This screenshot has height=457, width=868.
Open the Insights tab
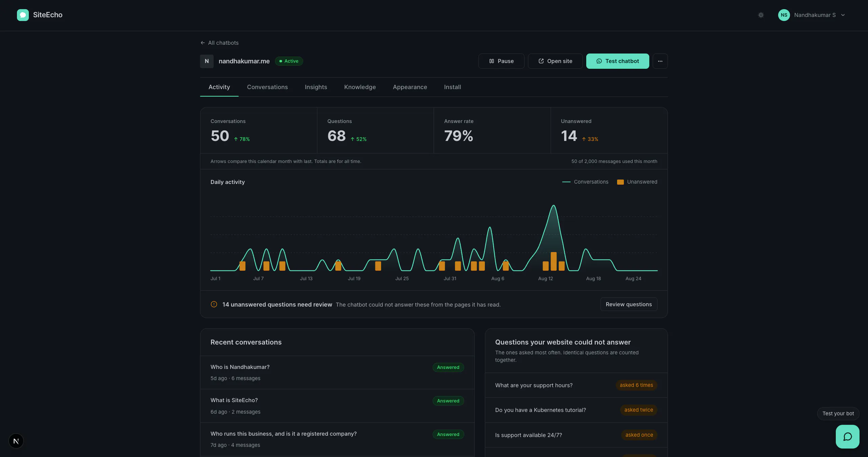click(x=316, y=87)
